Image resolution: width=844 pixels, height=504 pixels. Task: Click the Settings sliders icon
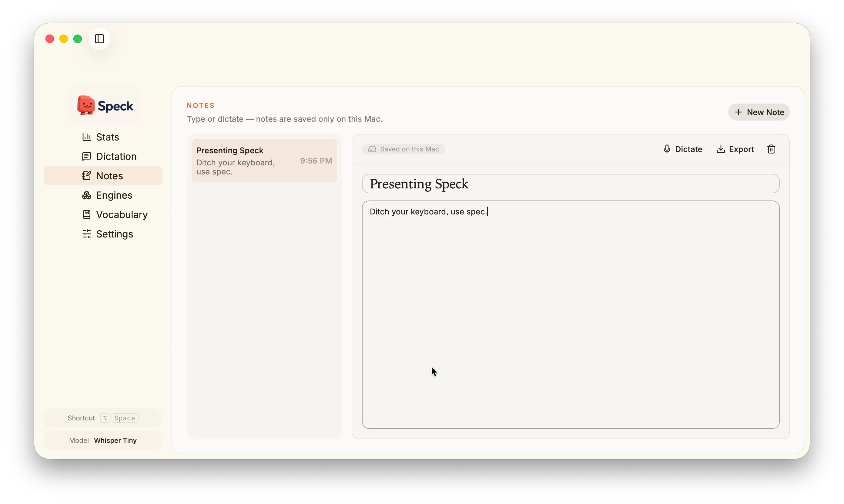click(x=86, y=234)
